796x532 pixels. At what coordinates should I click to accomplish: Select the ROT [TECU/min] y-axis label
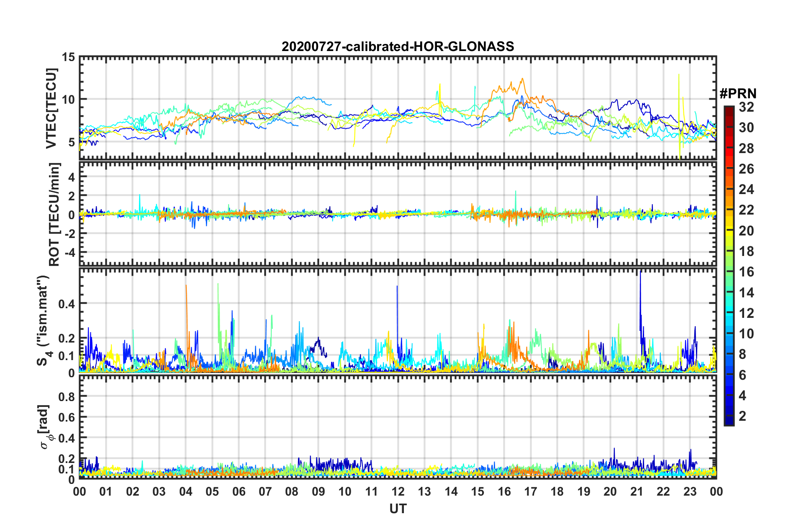(x=54, y=215)
